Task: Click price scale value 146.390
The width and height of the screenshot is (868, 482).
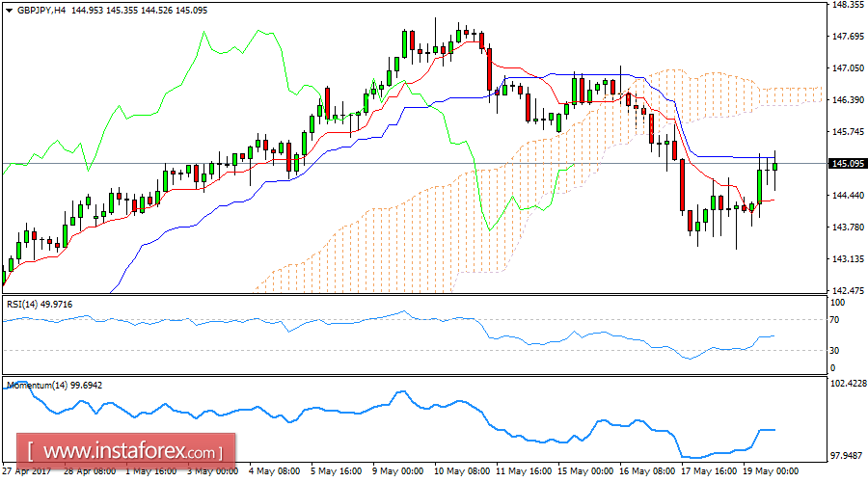Action: click(x=848, y=99)
